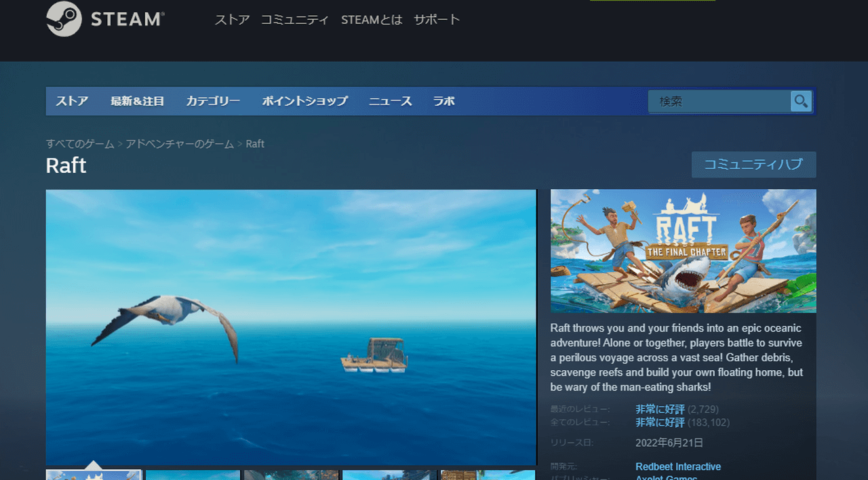The height and width of the screenshot is (480, 868).
Task: Switch to the ニュース tab
Action: tap(390, 101)
